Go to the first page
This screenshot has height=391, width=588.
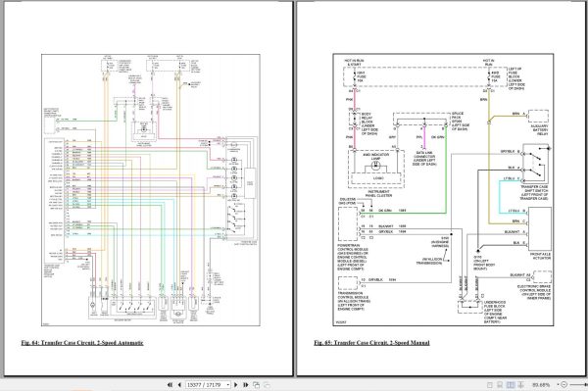point(170,384)
